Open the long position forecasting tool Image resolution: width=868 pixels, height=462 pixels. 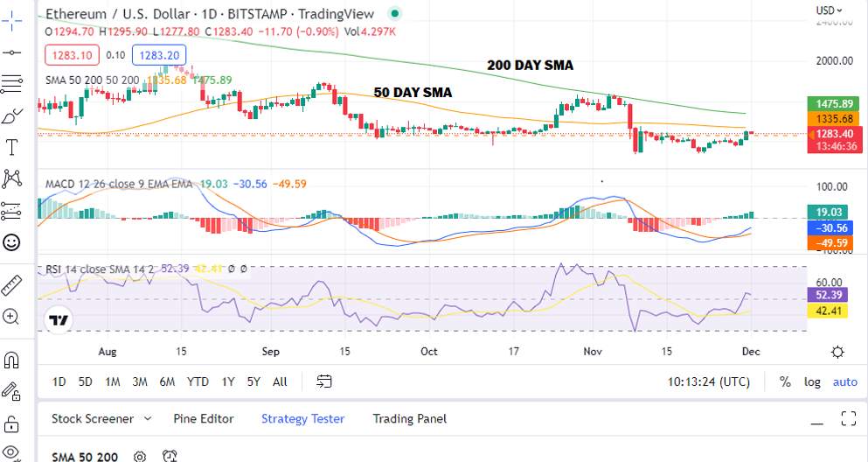pos(11,211)
